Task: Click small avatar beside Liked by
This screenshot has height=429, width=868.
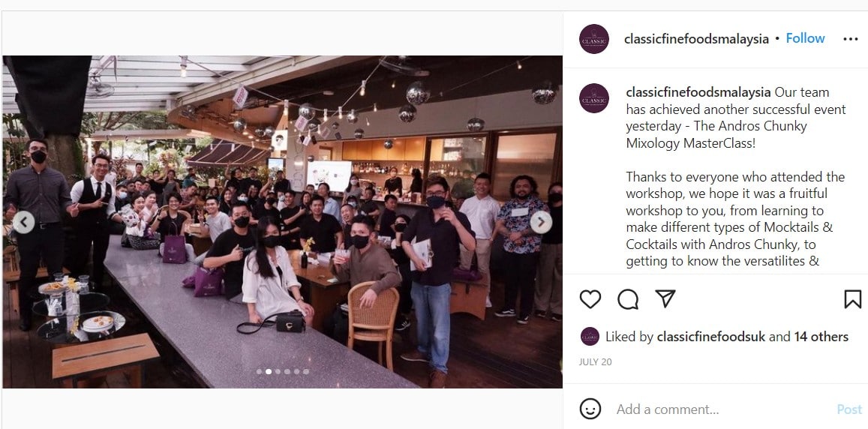Action: tap(590, 337)
